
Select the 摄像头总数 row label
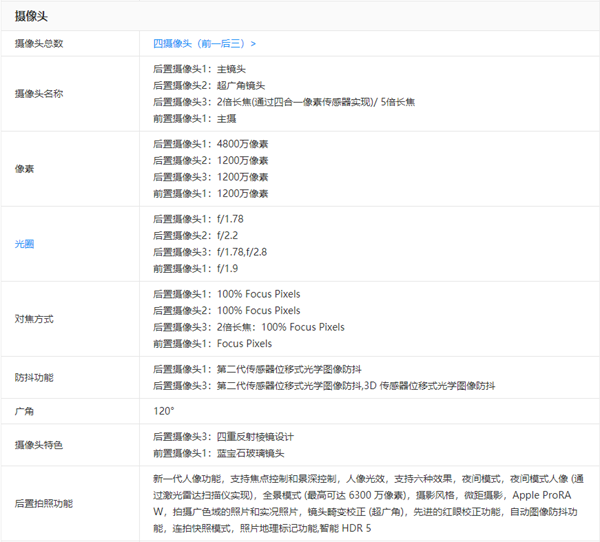[x=38, y=44]
